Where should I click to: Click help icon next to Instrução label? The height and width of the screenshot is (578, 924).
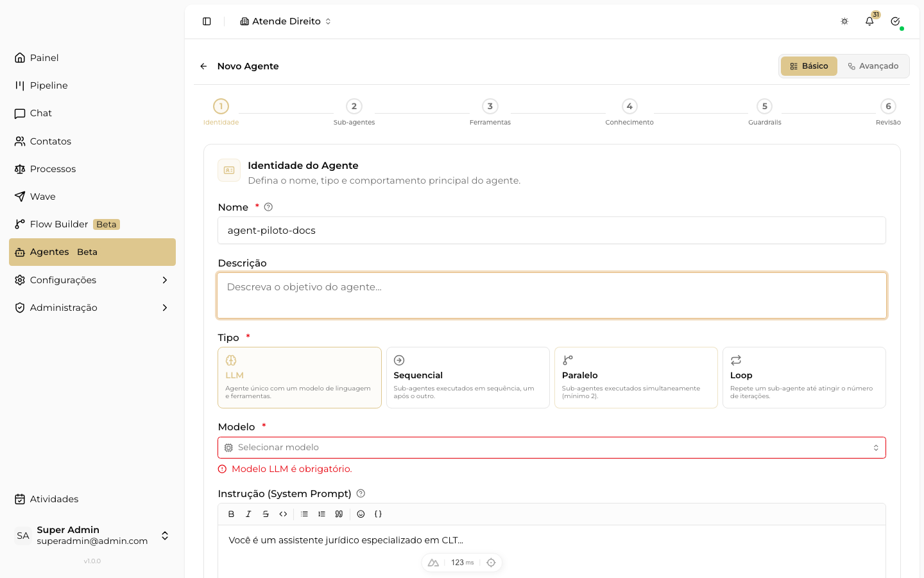coord(361,493)
